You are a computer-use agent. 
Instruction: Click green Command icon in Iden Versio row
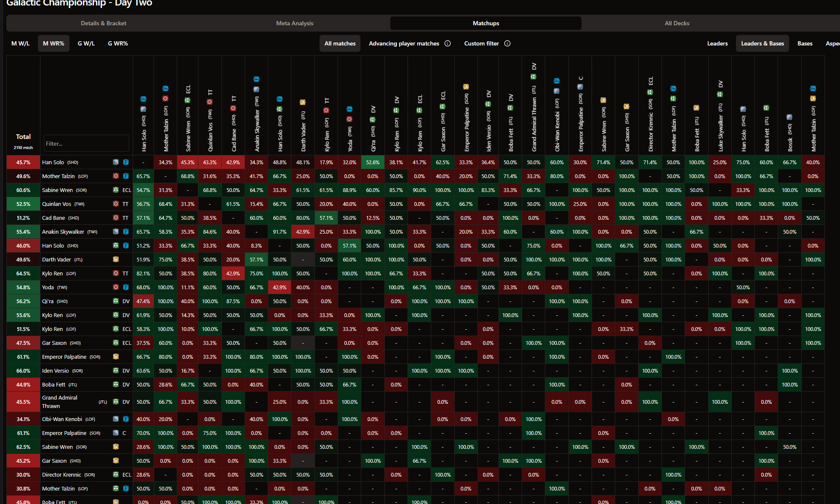click(x=116, y=371)
